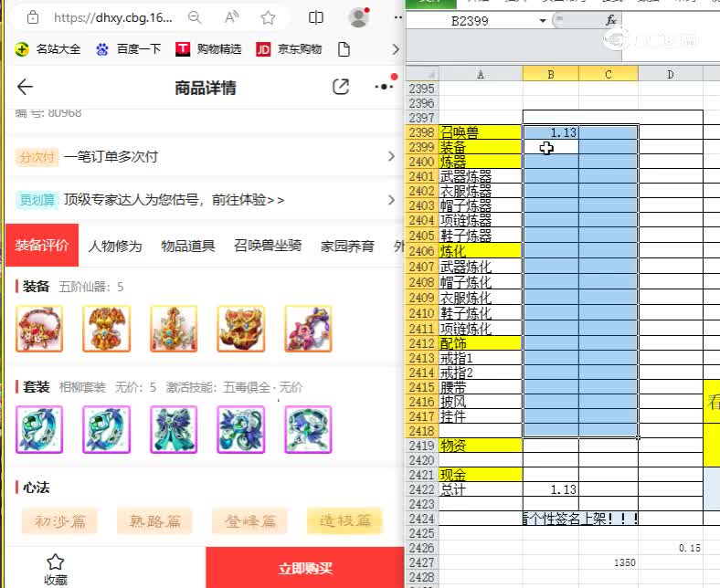Open the third teal robe set item
The image size is (720, 588).
pyautogui.click(x=174, y=429)
